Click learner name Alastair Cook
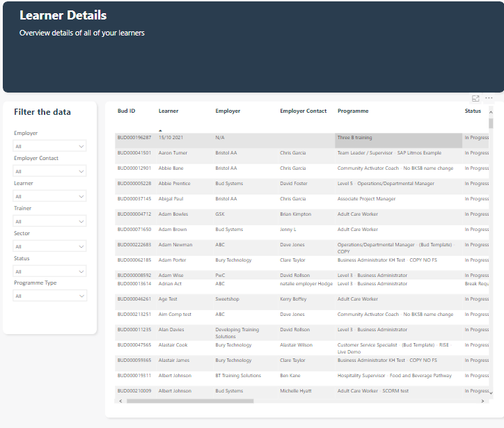This screenshot has width=504, height=428. 173,345
